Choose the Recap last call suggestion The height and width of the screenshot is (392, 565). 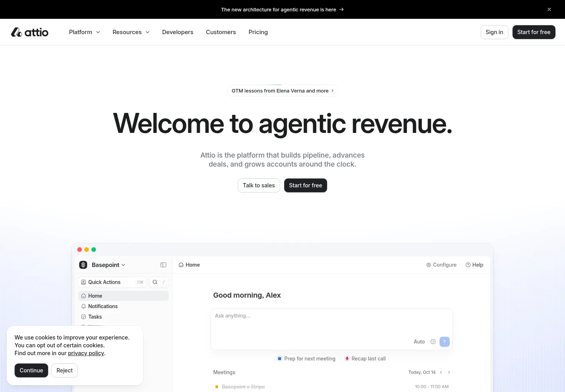click(x=365, y=359)
